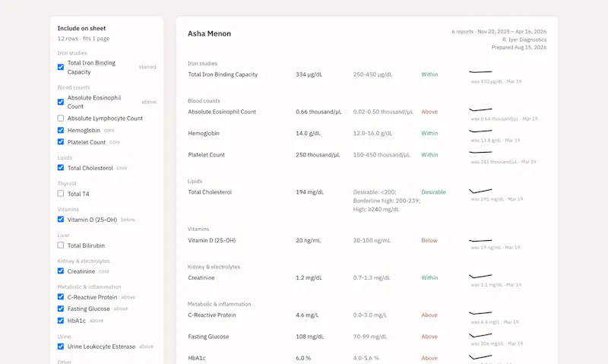Toggle Fasting Glucose checkbox

pyautogui.click(x=61, y=309)
